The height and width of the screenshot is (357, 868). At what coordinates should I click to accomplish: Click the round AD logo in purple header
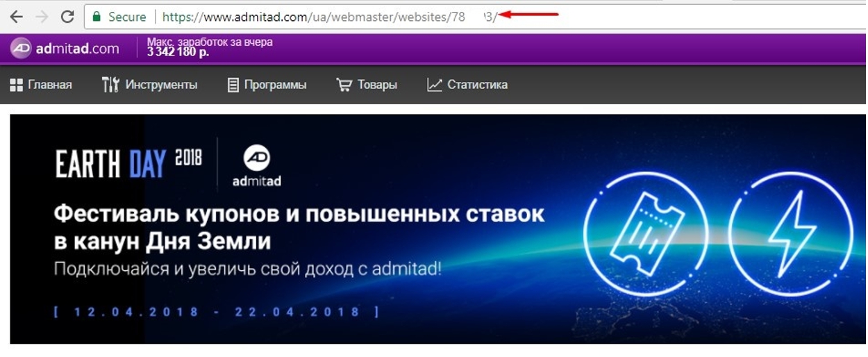[x=21, y=49]
